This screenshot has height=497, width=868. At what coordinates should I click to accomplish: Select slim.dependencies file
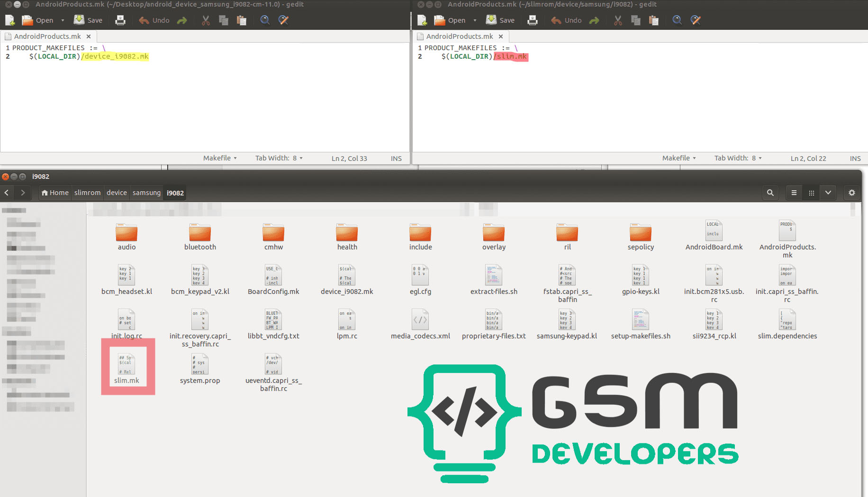coord(787,325)
